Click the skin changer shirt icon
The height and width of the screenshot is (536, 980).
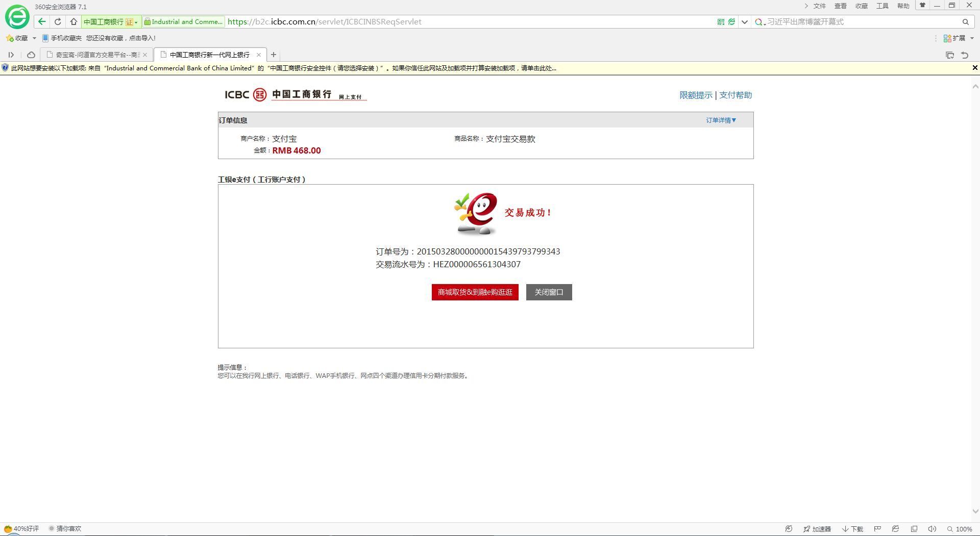(922, 6)
